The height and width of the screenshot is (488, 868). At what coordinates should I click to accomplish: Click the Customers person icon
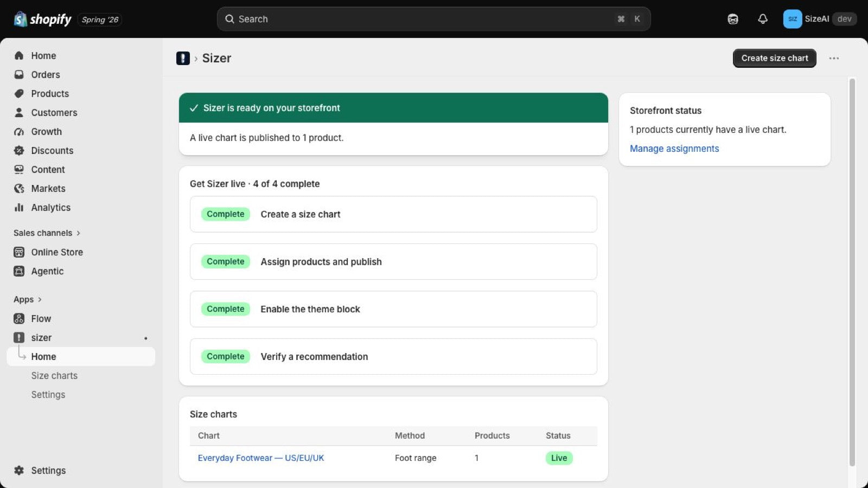pos(19,112)
